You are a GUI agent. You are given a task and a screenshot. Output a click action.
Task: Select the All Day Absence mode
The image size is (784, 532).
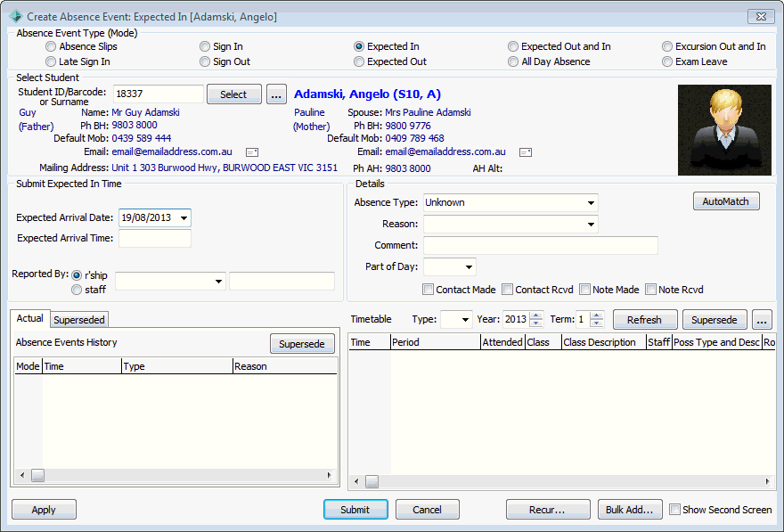point(513,61)
